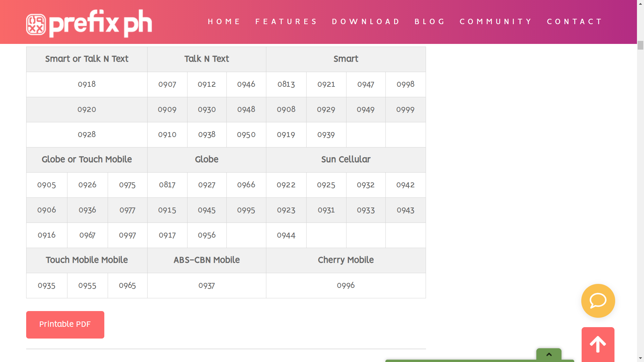Select the 'Globe' column header

207,160
